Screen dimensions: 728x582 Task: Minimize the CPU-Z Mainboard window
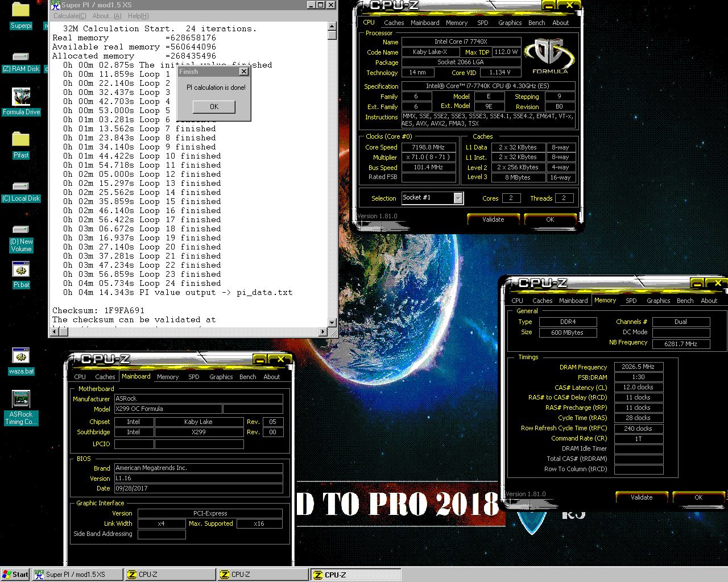pos(259,359)
